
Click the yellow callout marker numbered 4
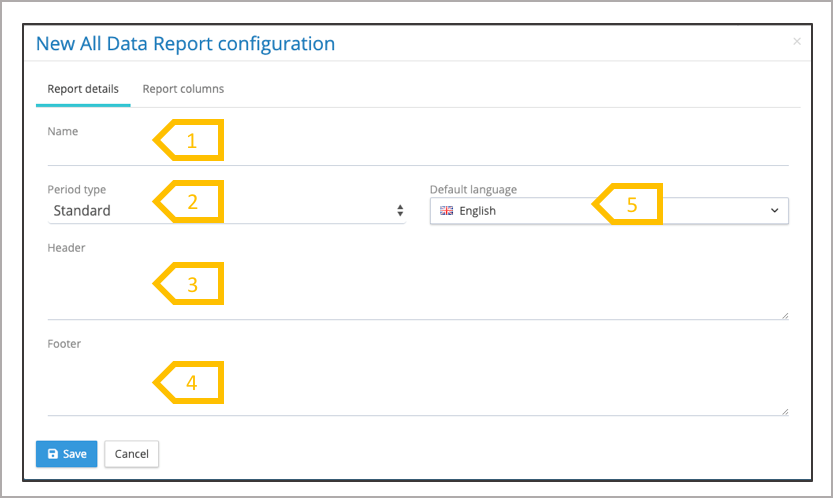tap(190, 382)
